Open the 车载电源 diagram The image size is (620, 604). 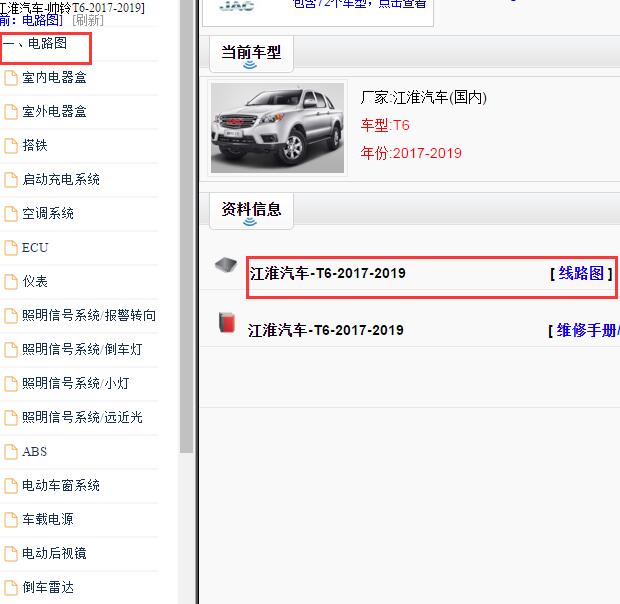coord(48,519)
